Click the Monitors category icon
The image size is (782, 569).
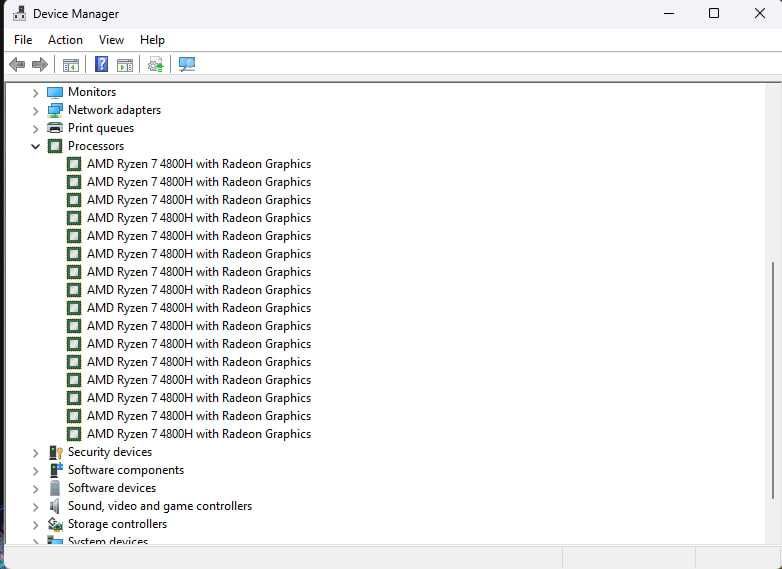click(55, 92)
